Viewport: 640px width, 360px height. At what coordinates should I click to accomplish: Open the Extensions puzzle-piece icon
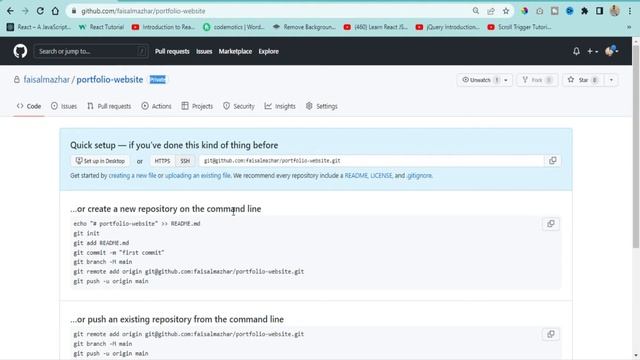coord(584,11)
